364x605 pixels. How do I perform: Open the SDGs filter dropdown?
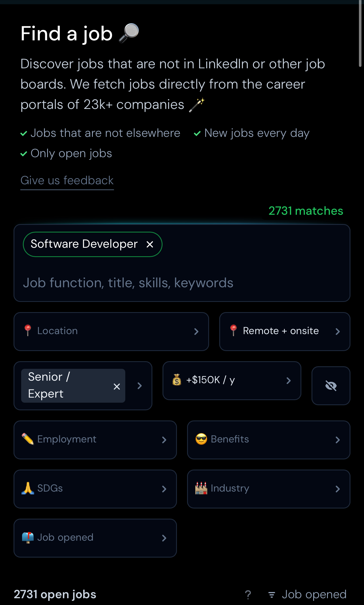164,489
